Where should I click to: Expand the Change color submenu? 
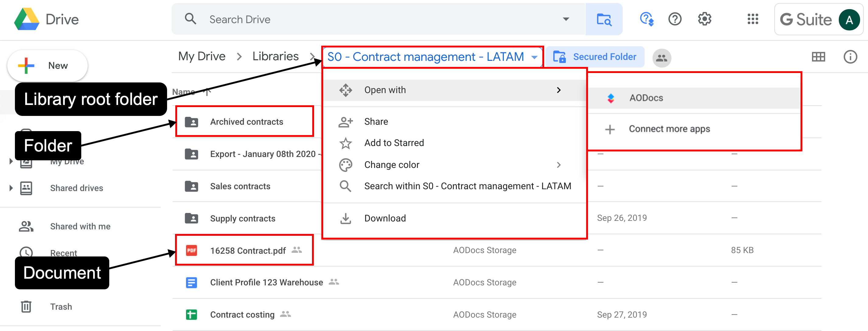tap(391, 165)
